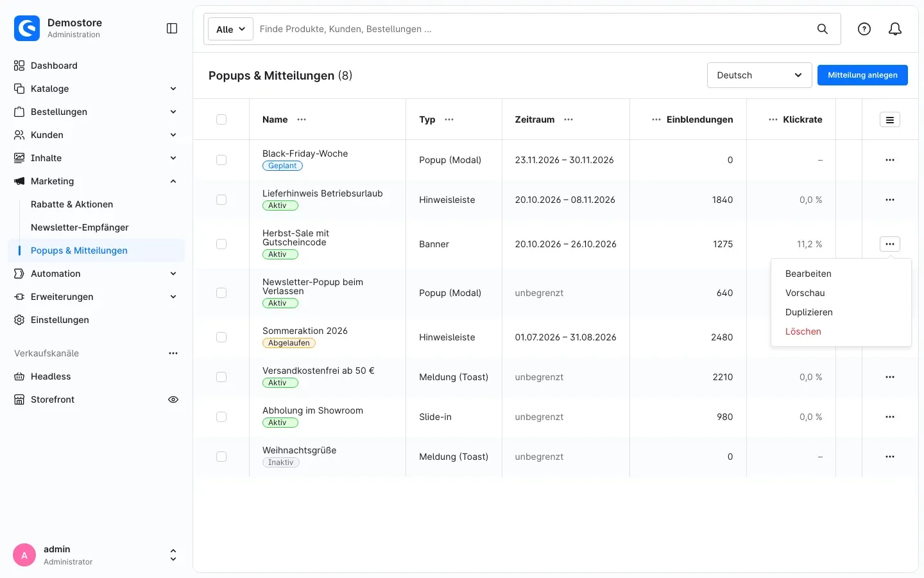Open Klickrate column options dots
The width and height of the screenshot is (924, 578).
point(773,119)
